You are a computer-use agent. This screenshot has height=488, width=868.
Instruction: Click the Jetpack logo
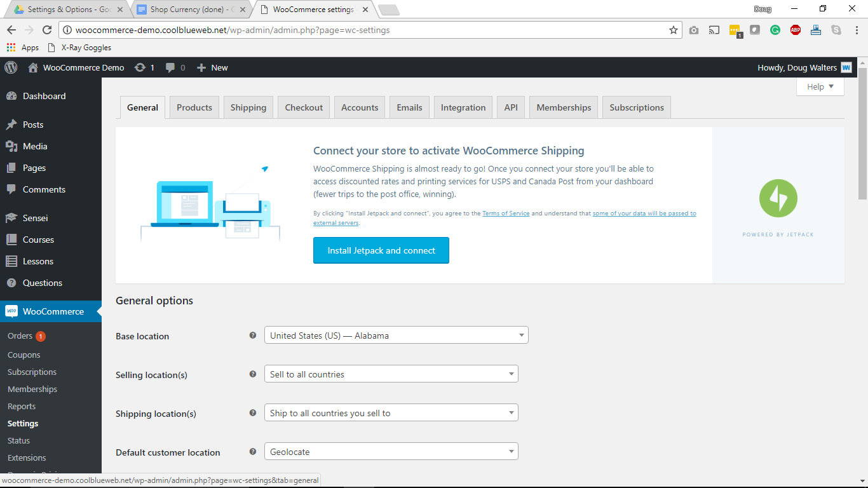(x=778, y=198)
